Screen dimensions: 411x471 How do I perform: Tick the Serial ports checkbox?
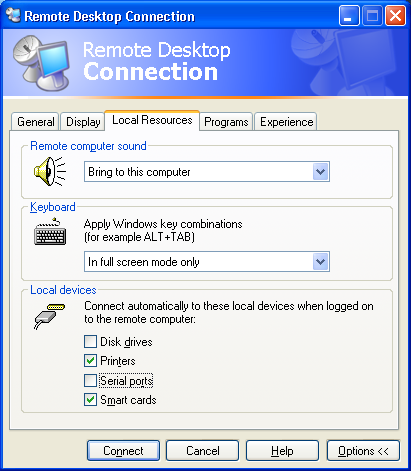click(90, 380)
